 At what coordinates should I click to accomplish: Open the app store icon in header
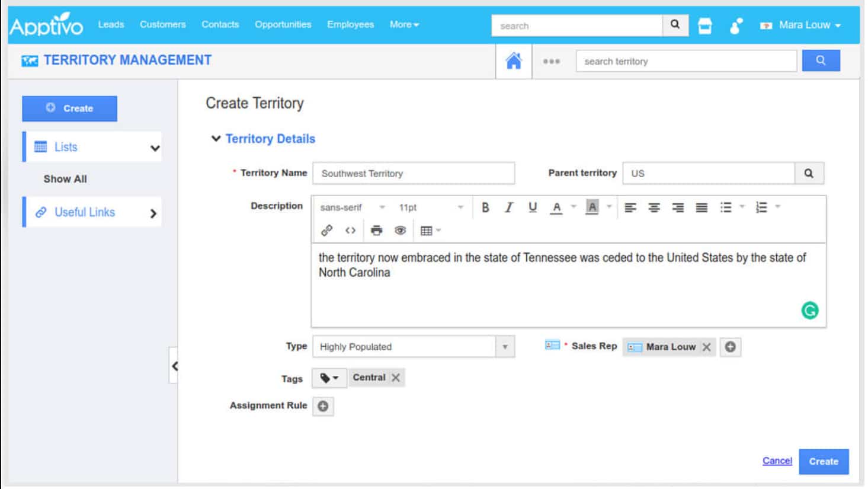tap(704, 25)
